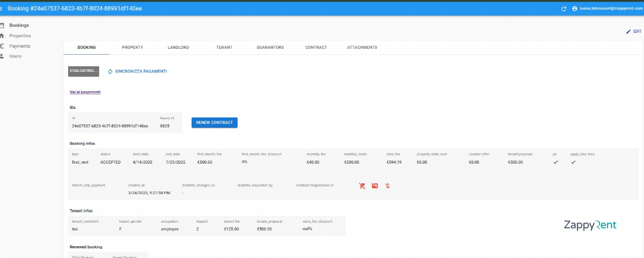
Task: Click the apply_late_fees checkmark
Action: pyautogui.click(x=573, y=162)
